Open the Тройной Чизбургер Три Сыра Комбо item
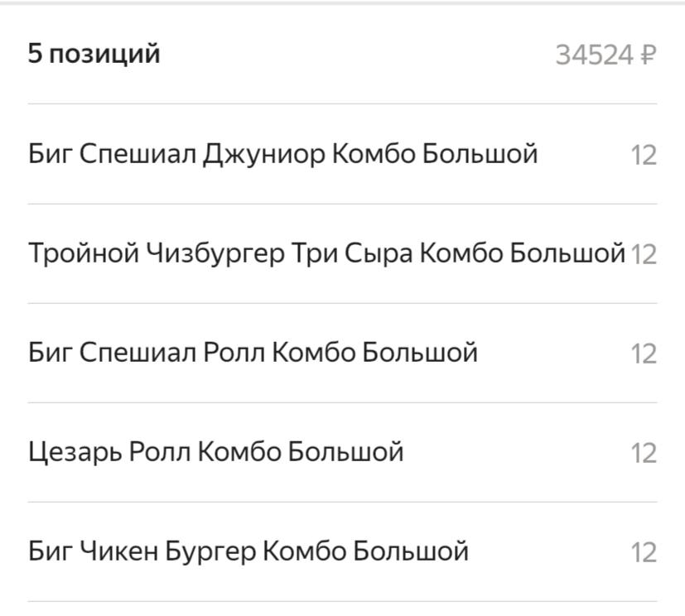This screenshot has height=616, width=685. (x=326, y=253)
